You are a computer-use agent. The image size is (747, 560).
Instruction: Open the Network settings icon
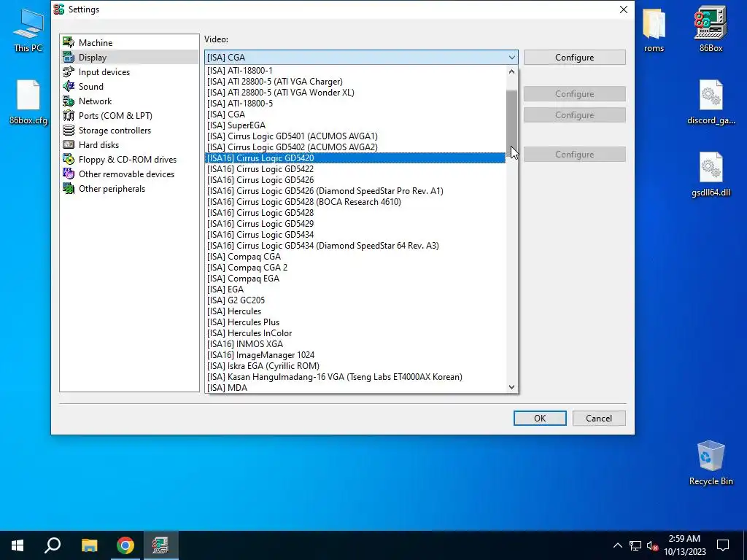[x=69, y=101]
